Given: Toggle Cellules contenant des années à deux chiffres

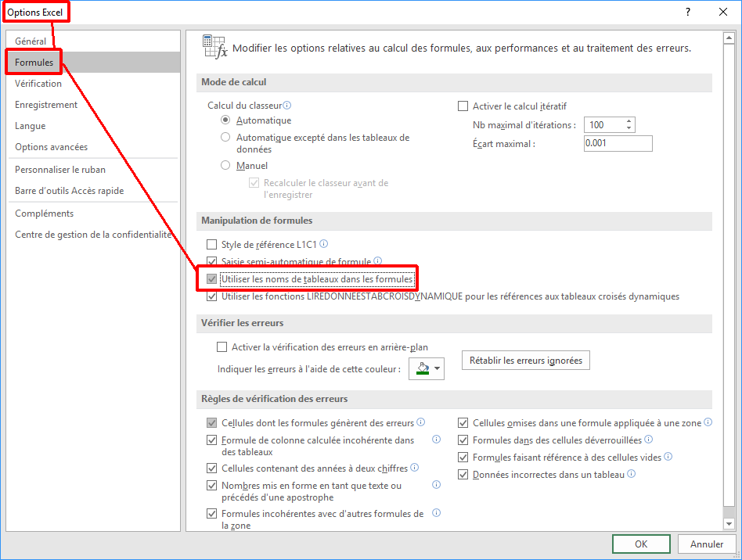Looking at the screenshot, I should point(212,468).
